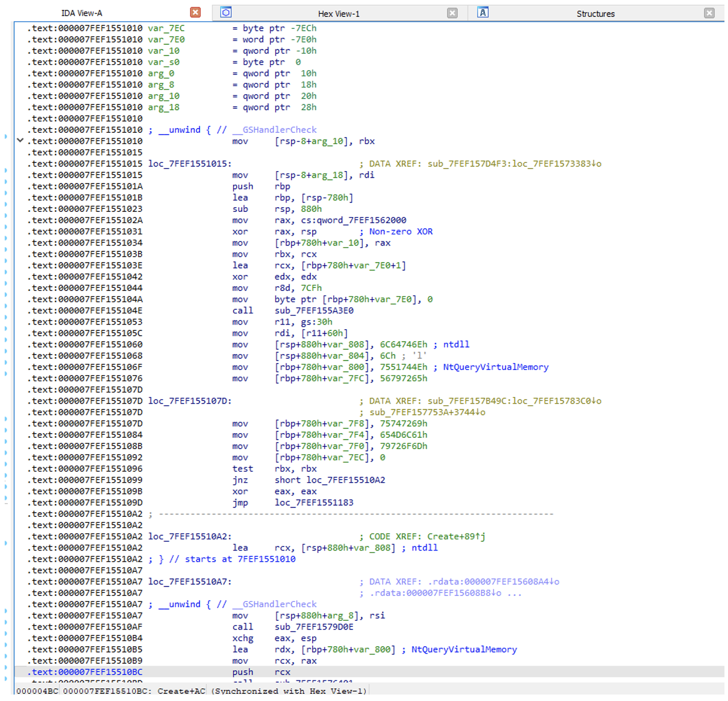The width and height of the screenshot is (728, 701).
Task: Close the IDA View-A tab
Action: pos(195,12)
